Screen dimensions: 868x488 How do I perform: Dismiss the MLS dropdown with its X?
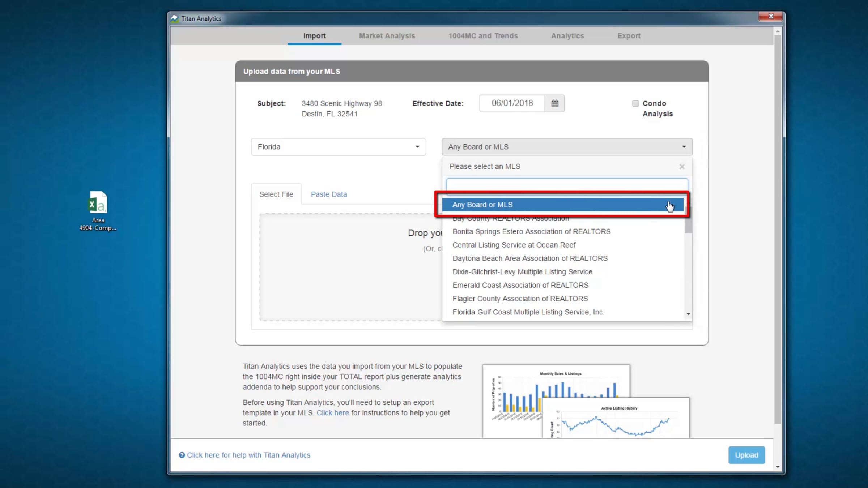[x=682, y=167]
